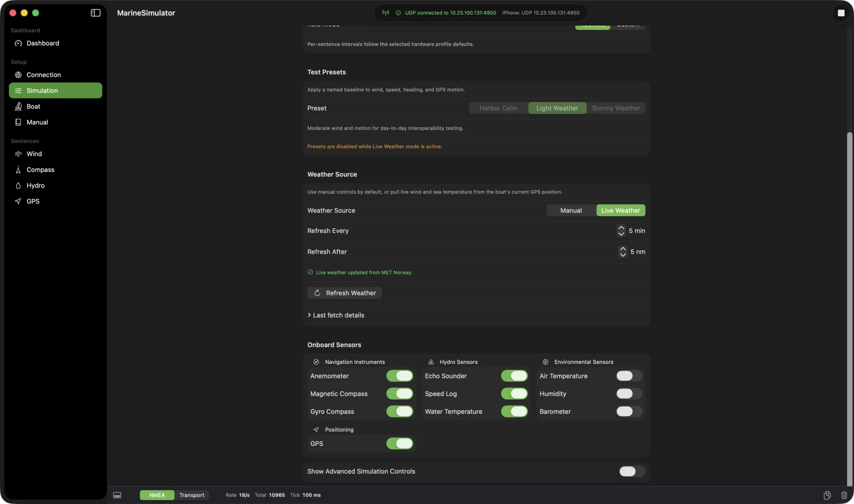Open the Hydro droplet icon
Image resolution: width=854 pixels, height=504 pixels.
pyautogui.click(x=18, y=185)
